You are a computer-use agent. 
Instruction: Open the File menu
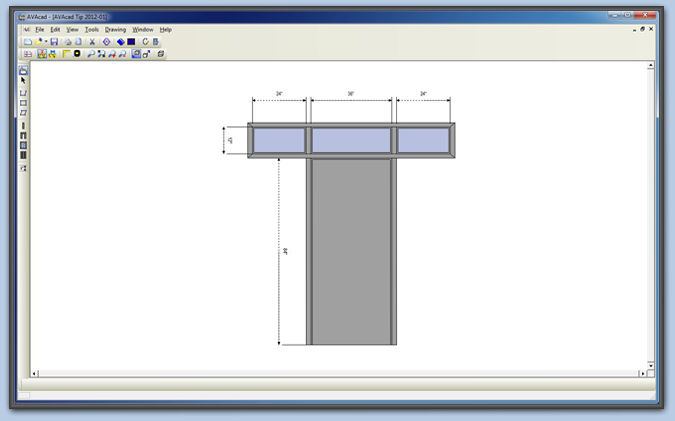40,30
